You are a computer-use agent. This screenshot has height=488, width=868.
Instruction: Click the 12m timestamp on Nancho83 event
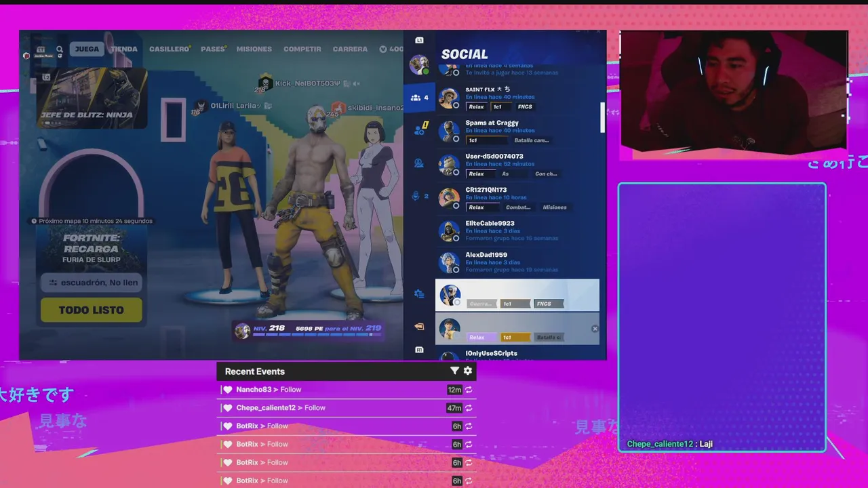click(x=454, y=390)
